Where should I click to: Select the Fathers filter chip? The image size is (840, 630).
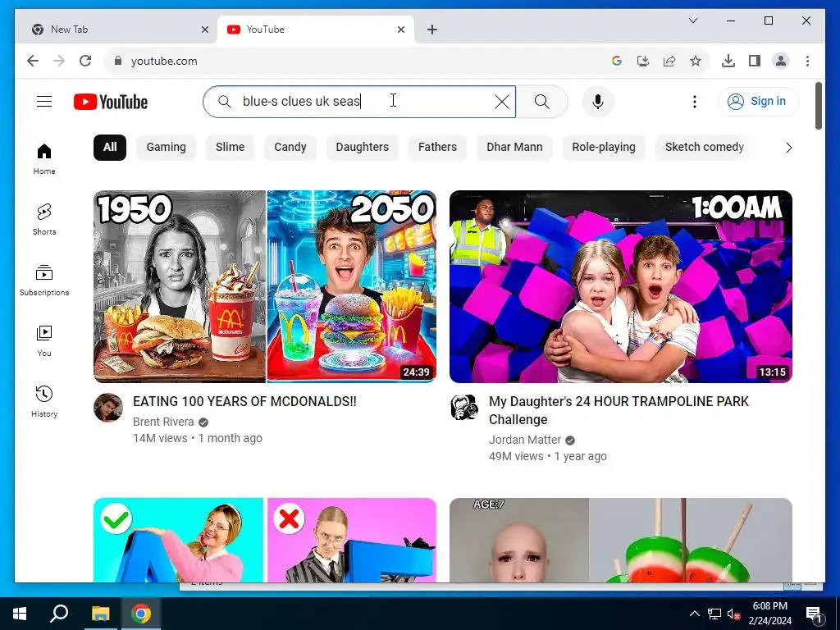pyautogui.click(x=437, y=148)
